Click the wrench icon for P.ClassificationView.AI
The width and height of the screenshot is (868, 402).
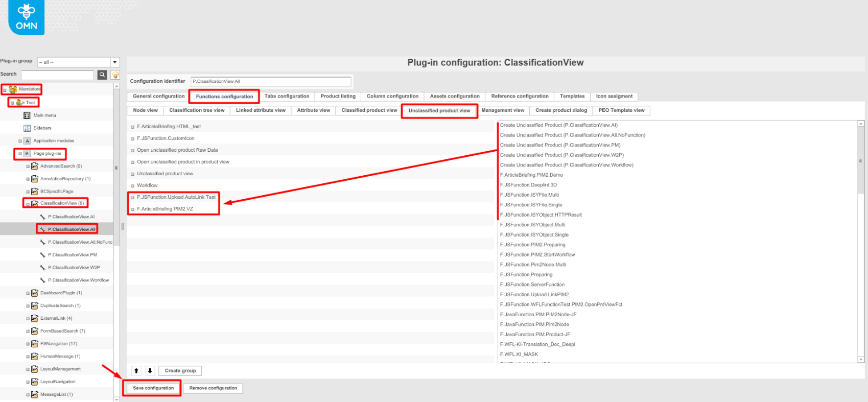pos(42,217)
